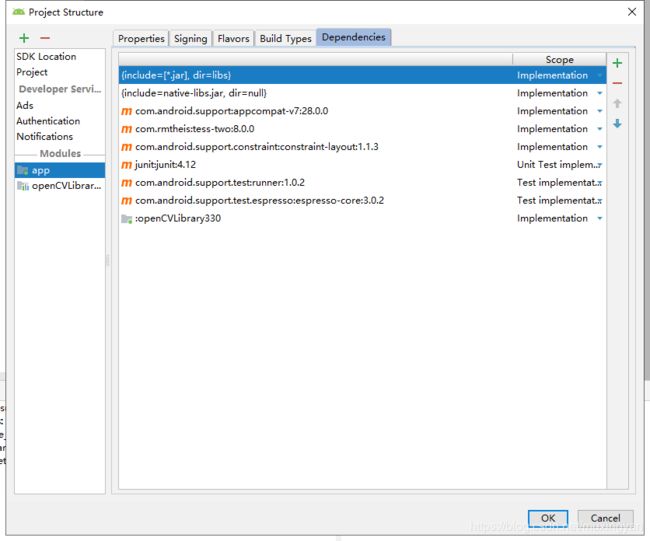The width and height of the screenshot is (650, 541).
Task: Switch to the Build Types tab
Action: pos(285,39)
